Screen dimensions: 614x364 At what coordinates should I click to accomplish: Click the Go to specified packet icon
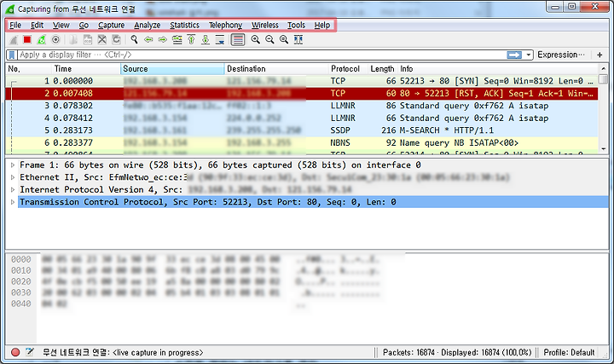point(177,39)
